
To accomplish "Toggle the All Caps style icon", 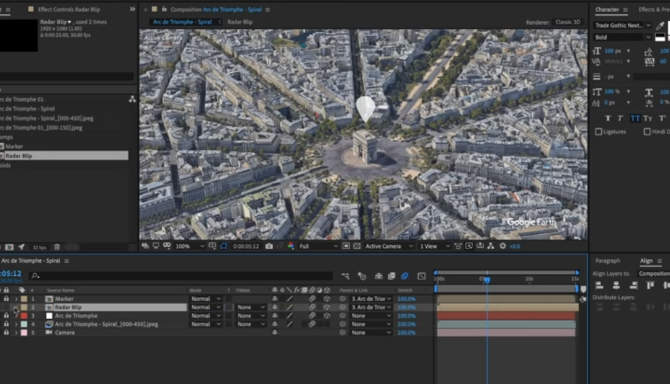I will (635, 118).
